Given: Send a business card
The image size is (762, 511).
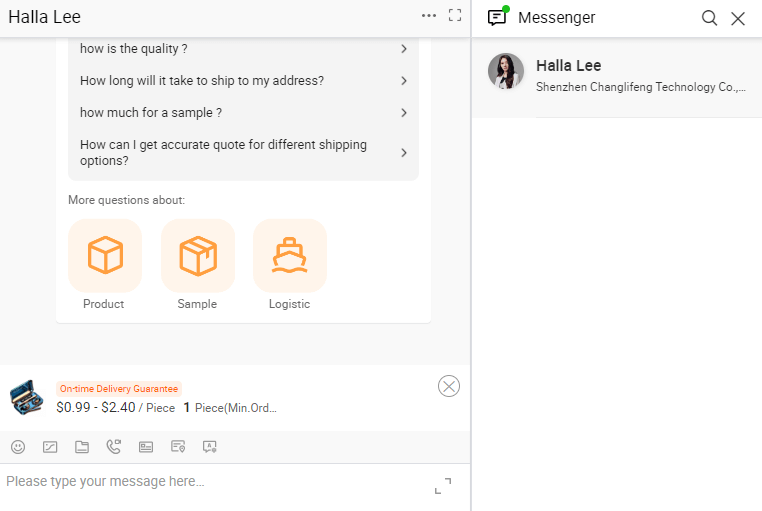Looking at the screenshot, I should point(146,447).
